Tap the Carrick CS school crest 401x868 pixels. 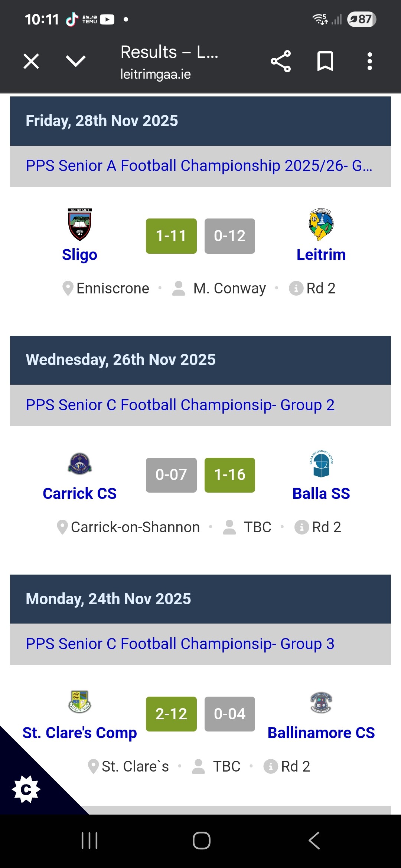(80, 464)
